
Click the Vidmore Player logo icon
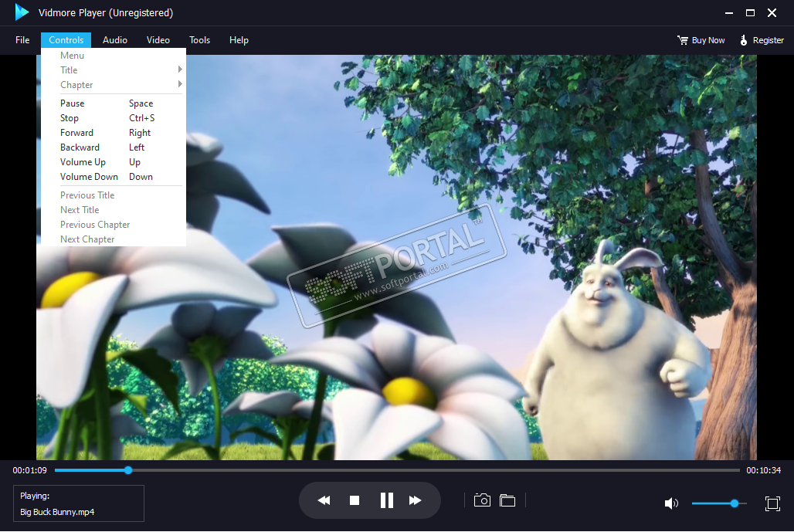[x=22, y=12]
